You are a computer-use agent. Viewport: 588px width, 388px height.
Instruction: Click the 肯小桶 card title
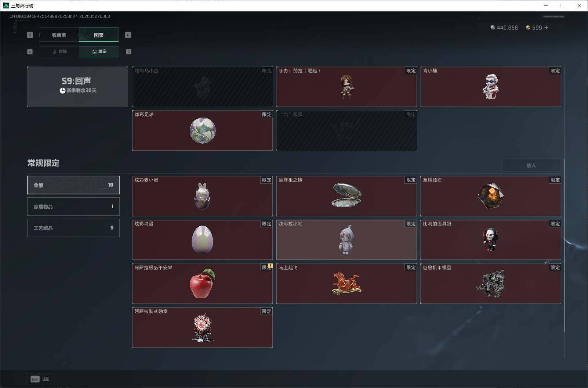430,71
